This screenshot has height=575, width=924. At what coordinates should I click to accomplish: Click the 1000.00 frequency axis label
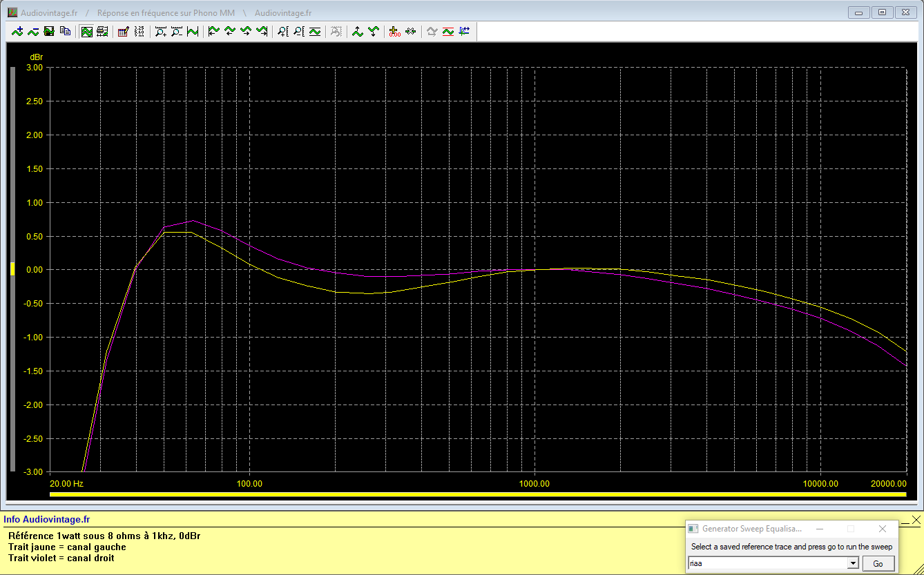[535, 484]
